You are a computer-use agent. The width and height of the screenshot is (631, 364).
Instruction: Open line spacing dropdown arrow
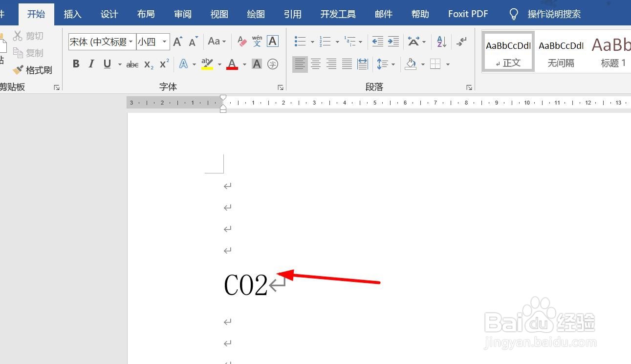coord(393,64)
